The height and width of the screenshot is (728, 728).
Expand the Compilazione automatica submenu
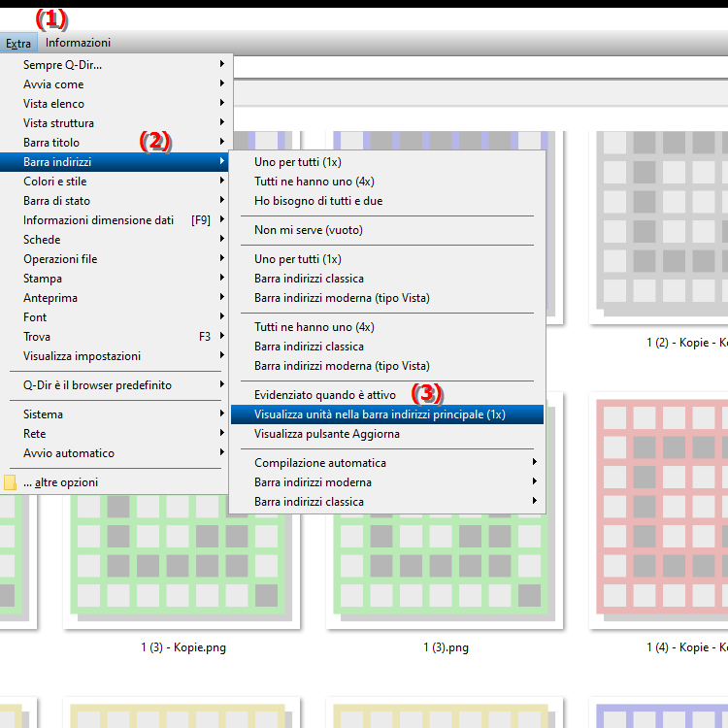coord(386,463)
